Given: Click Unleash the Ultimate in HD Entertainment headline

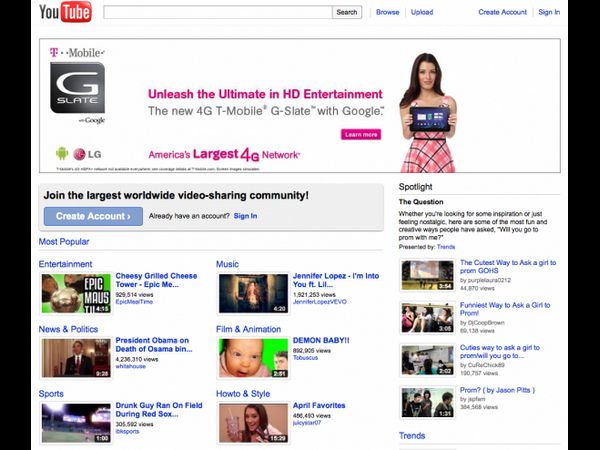Looking at the screenshot, I should (x=265, y=94).
